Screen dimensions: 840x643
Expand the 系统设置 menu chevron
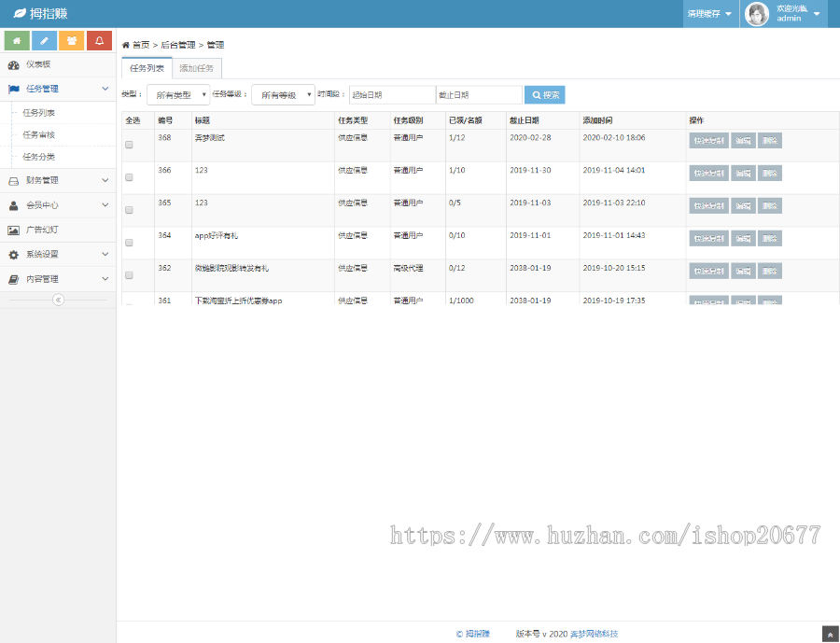click(105, 255)
